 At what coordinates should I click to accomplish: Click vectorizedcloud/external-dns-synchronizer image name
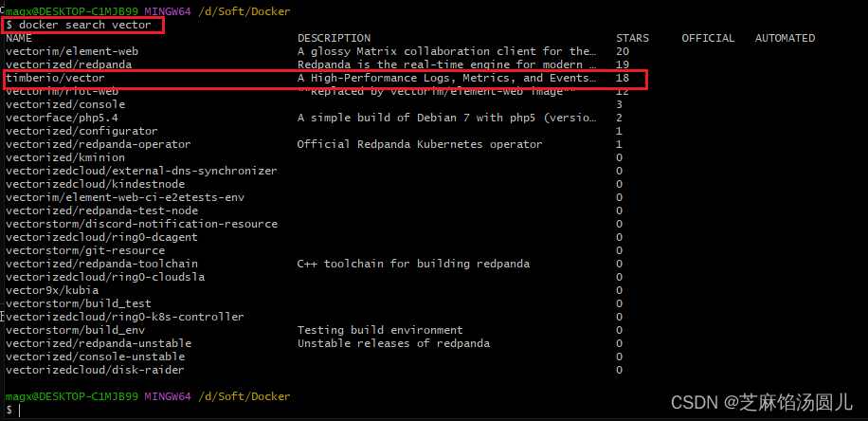click(x=141, y=172)
